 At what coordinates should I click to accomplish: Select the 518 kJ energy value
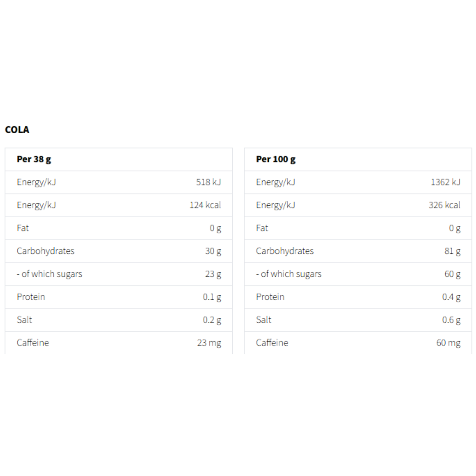point(208,182)
